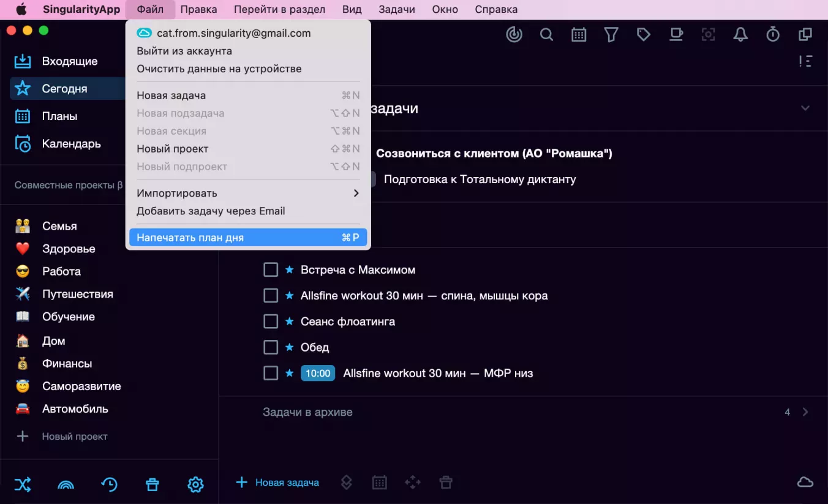828x504 pixels.
Task: Open the Правка menu
Action: 198,9
